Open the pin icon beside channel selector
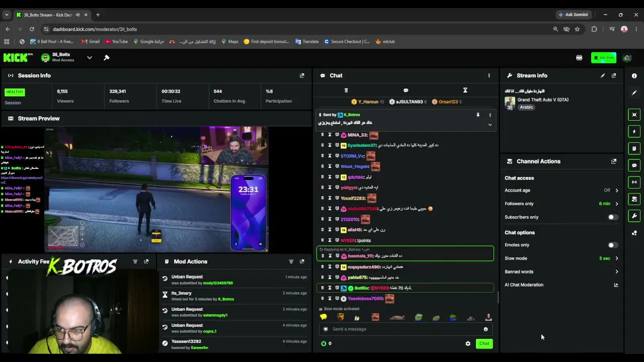The width and height of the screenshot is (644, 362). [x=107, y=58]
